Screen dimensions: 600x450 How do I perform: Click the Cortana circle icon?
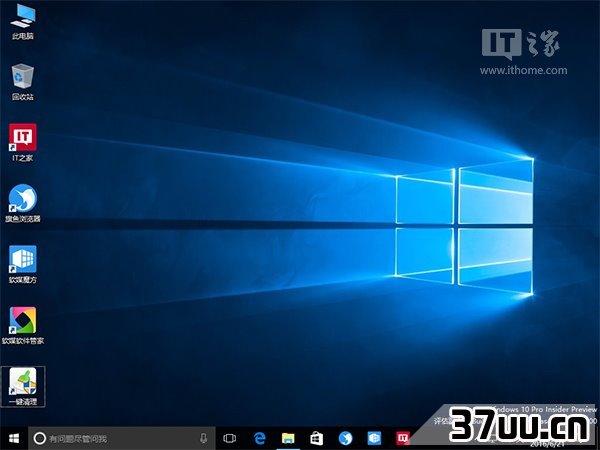[39, 438]
